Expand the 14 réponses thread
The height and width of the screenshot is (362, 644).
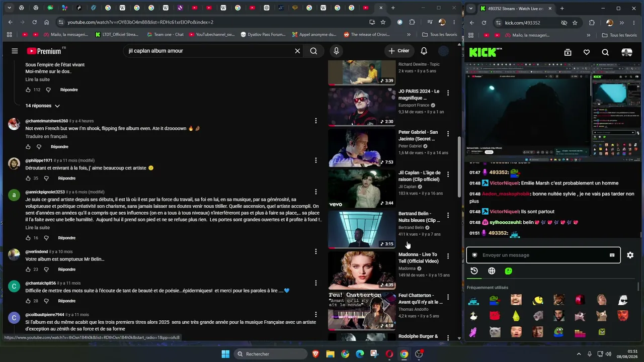click(x=43, y=106)
